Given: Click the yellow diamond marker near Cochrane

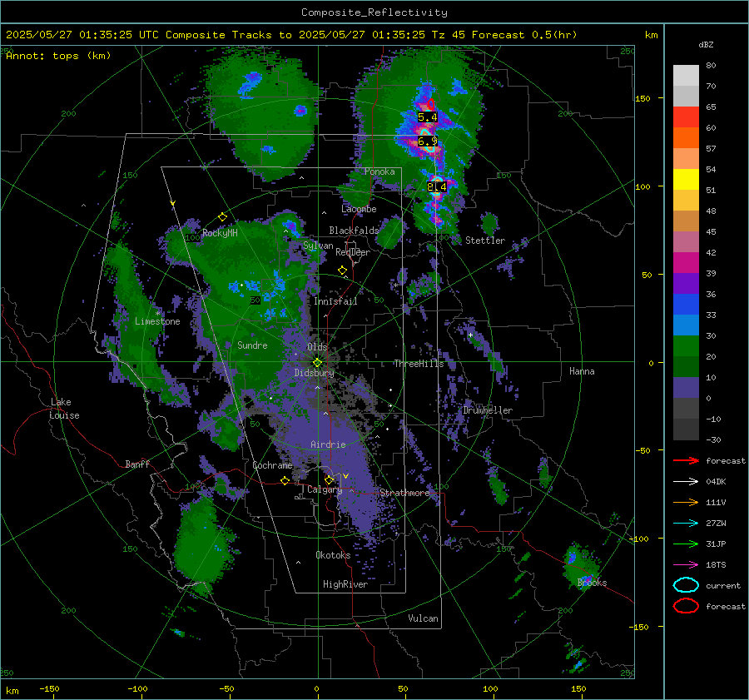Looking at the screenshot, I should click(x=285, y=481).
